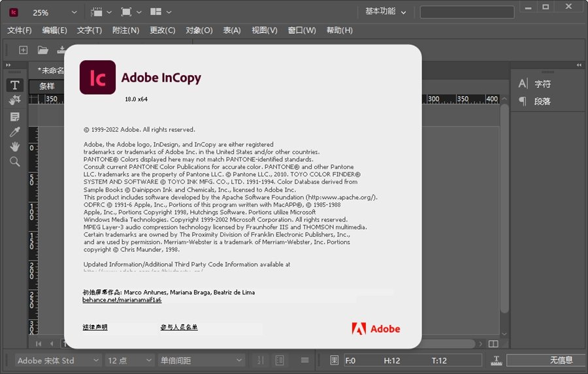
Task: Click the 18.0 x64 version text
Action: pyautogui.click(x=136, y=99)
